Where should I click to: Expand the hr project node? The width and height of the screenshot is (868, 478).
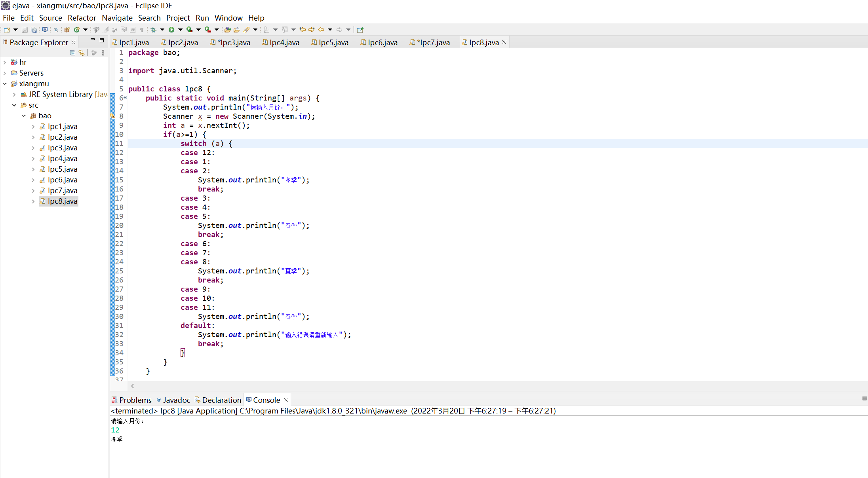coord(5,63)
